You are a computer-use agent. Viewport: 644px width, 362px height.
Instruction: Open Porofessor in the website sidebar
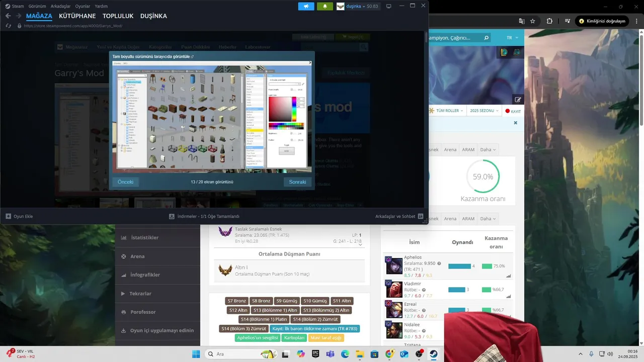[x=157, y=312]
